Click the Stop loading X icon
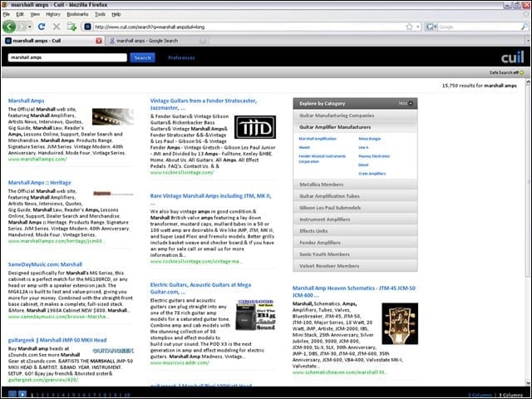532x399 pixels. tap(57, 27)
